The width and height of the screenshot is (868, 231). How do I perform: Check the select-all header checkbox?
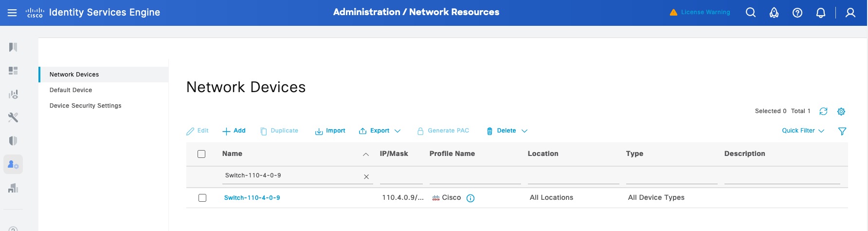(201, 154)
